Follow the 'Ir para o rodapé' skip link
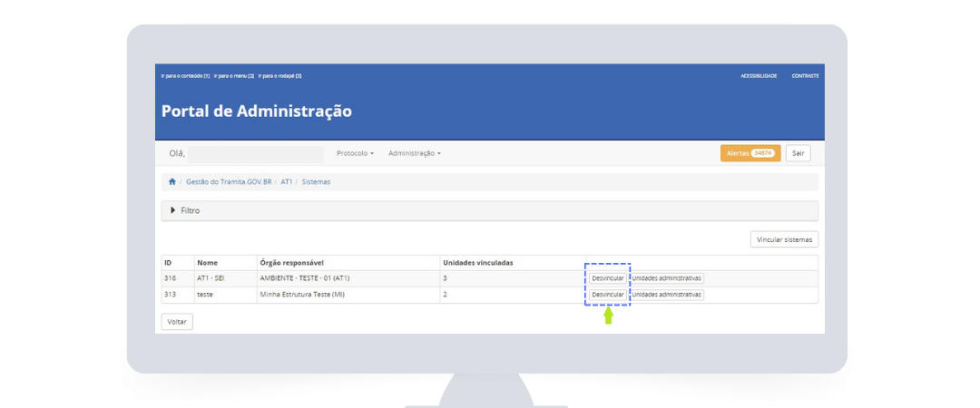 [279, 76]
